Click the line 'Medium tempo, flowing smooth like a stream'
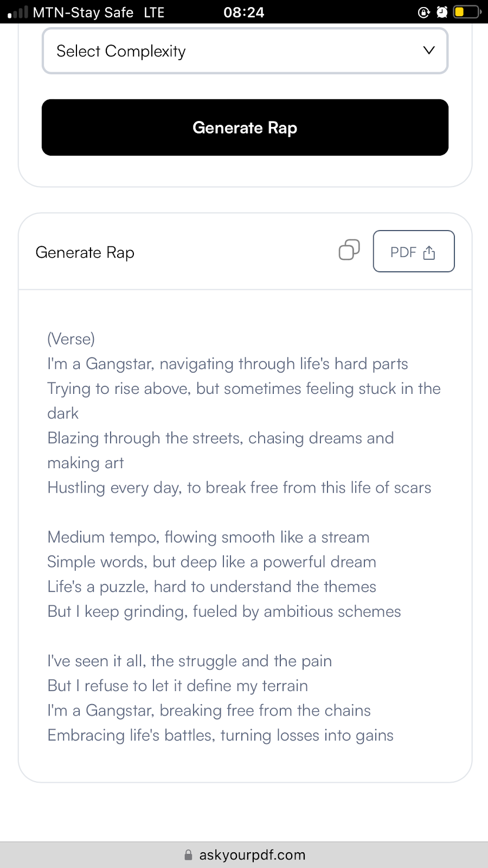 209,537
